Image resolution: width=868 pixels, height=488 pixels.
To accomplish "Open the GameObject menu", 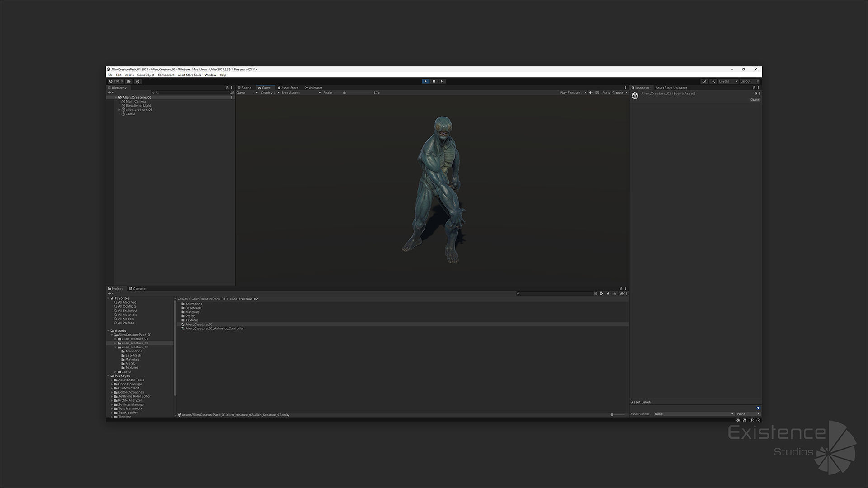I will [146, 75].
